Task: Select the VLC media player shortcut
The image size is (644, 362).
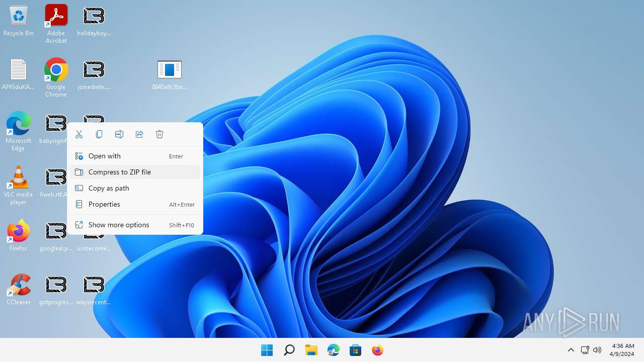Action: (x=19, y=185)
